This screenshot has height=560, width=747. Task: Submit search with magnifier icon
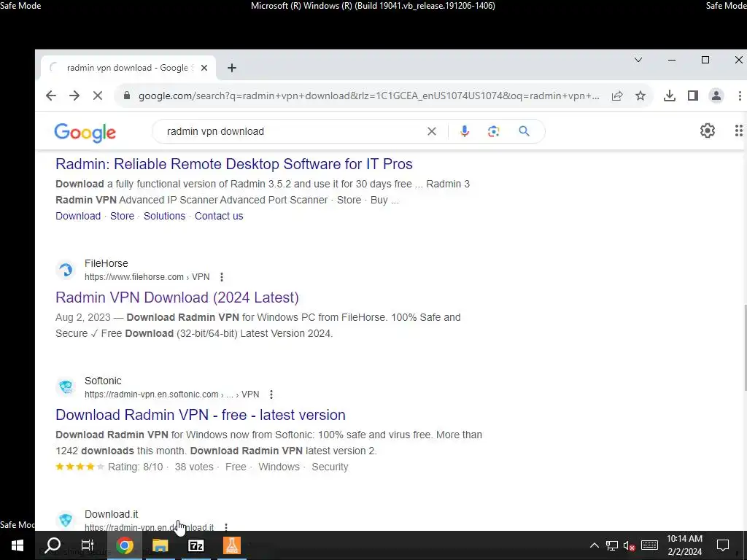(x=524, y=131)
